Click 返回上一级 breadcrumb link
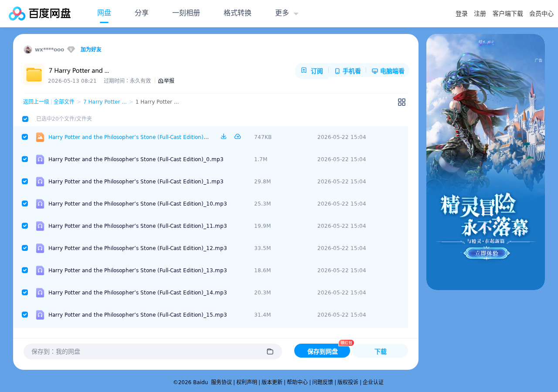The width and height of the screenshot is (558, 392). point(36,101)
